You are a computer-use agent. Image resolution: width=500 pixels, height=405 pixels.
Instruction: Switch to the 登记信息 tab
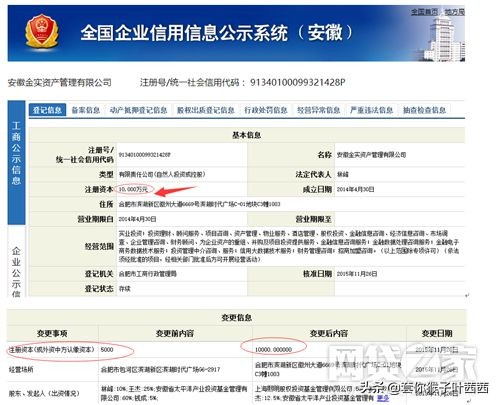point(47,110)
